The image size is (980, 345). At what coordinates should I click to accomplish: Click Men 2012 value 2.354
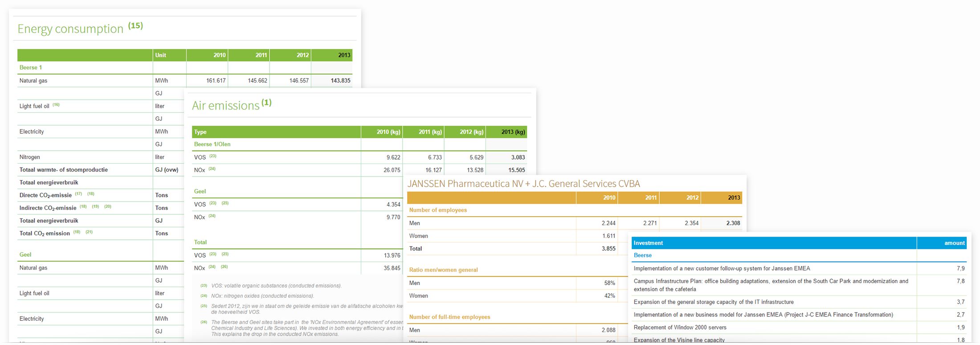[x=691, y=223]
